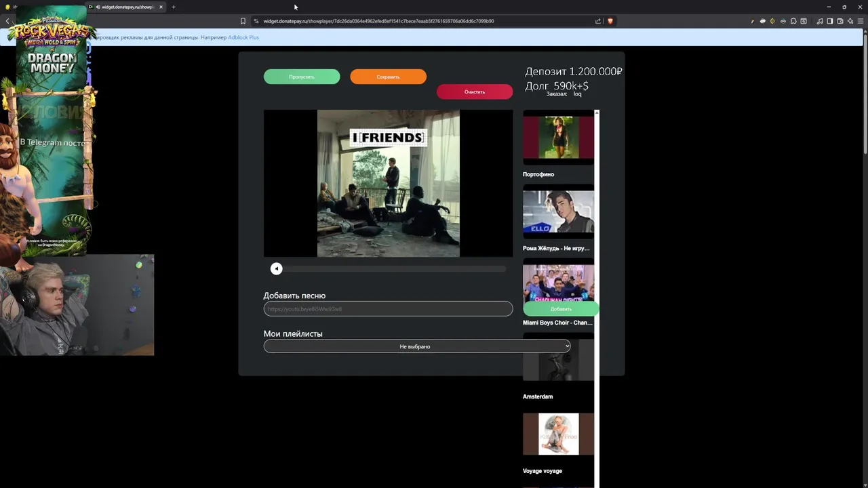Select the Рома Жёлудь song thumbnail
The width and height of the screenshot is (868, 488).
point(558,211)
